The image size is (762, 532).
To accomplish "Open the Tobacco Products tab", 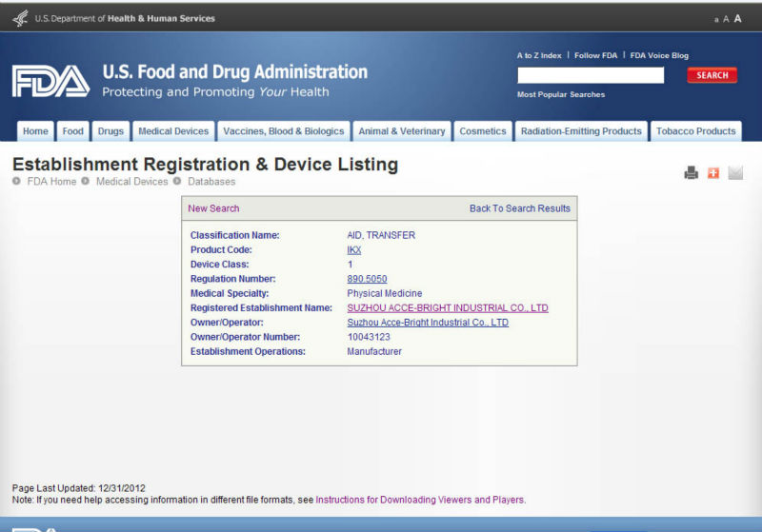I will click(696, 131).
